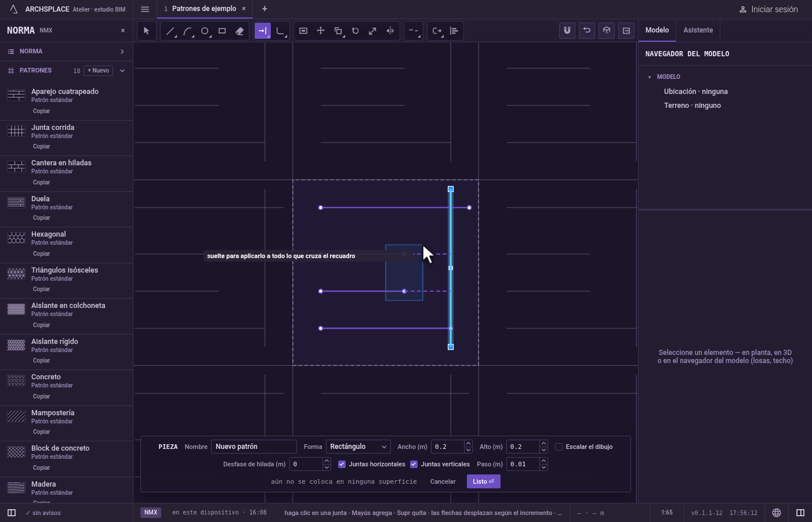The width and height of the screenshot is (812, 522).
Task: Uncheck Juntas verticales checkbox
Action: pos(414,464)
